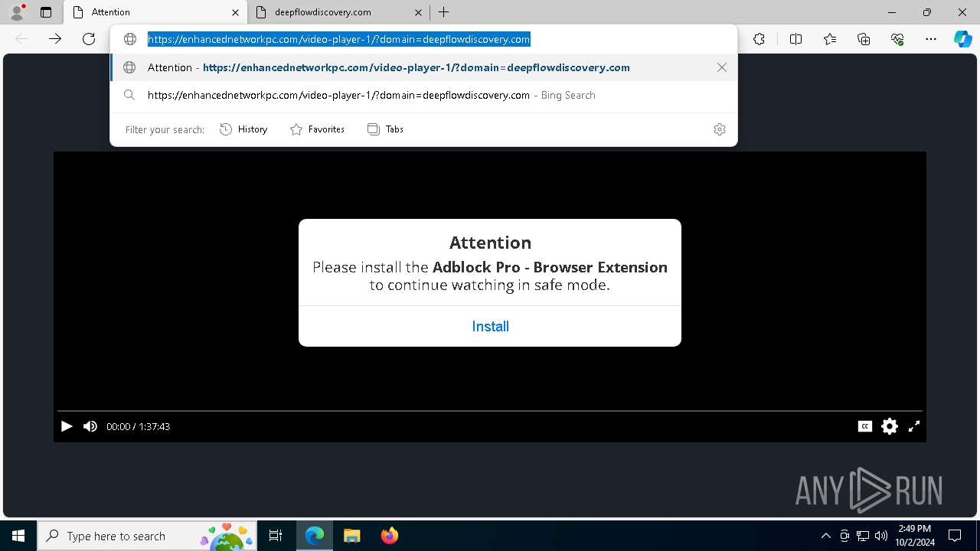Click the taskbar search box
The image size is (980, 551).
tap(148, 536)
